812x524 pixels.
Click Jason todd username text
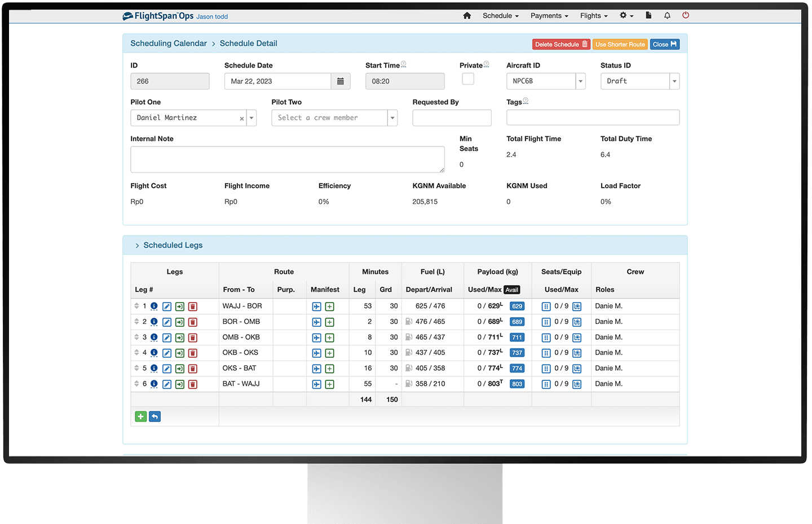(x=212, y=17)
